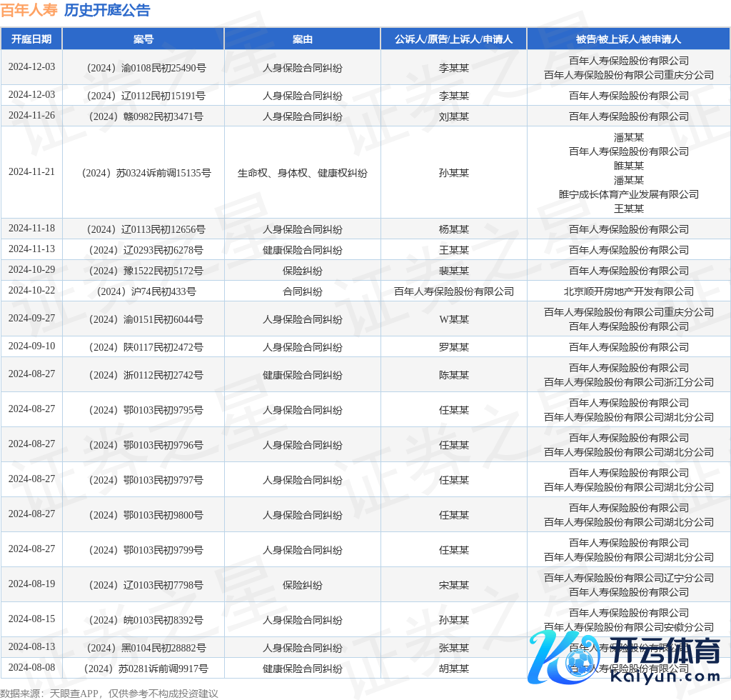Click the 百年人寿 orange title text
The image size is (731, 700).
click(x=29, y=10)
